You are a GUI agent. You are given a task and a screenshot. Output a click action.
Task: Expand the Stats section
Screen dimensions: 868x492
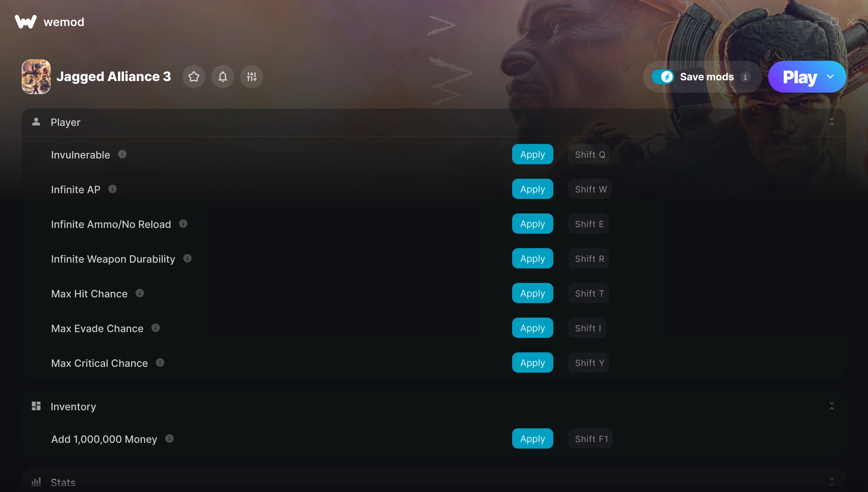[832, 482]
